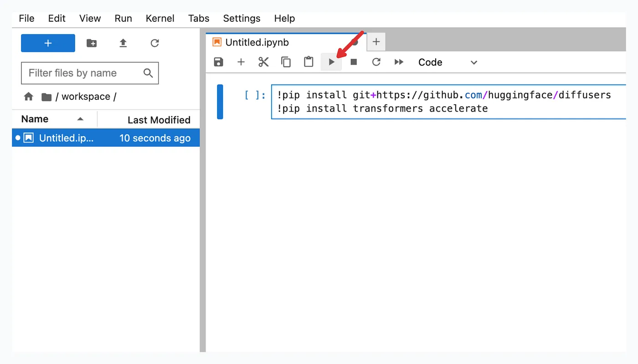
Task: Open the Help menu
Action: [284, 19]
